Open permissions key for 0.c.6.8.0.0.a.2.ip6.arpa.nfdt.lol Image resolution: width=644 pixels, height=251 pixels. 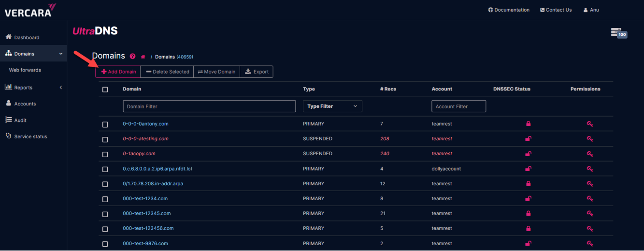(590, 169)
